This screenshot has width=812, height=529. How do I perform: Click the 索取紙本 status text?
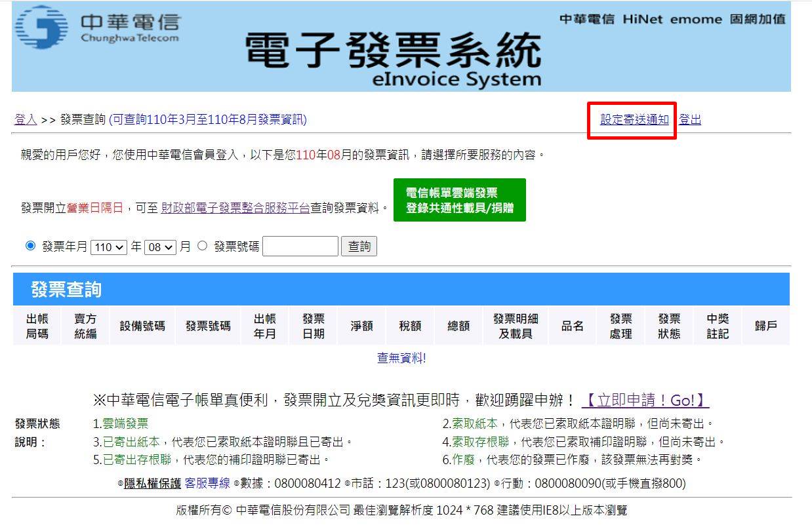click(475, 424)
